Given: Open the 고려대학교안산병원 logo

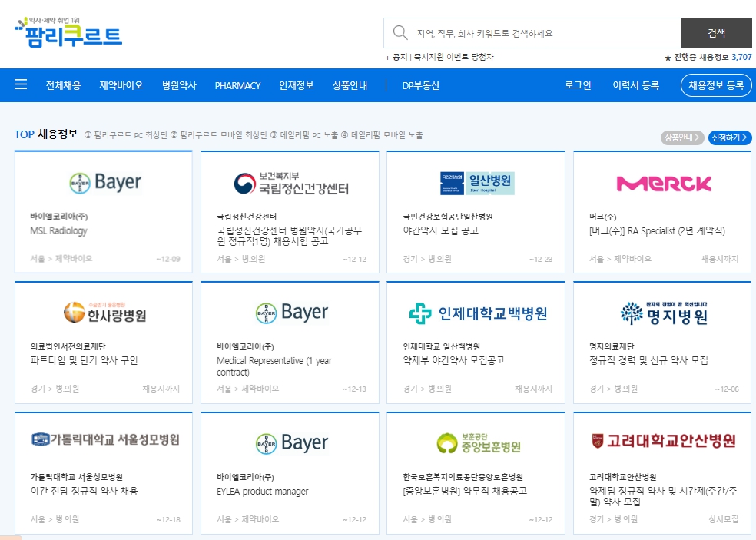Looking at the screenshot, I should [664, 441].
